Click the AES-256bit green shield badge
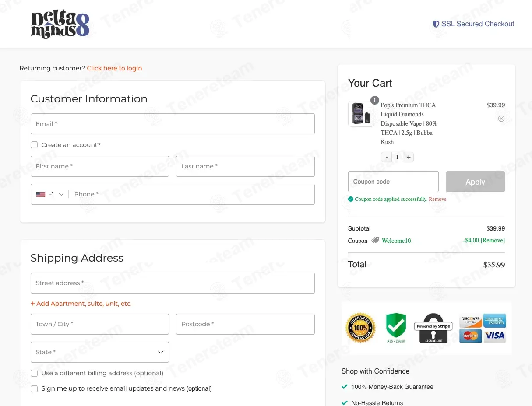 (396, 328)
